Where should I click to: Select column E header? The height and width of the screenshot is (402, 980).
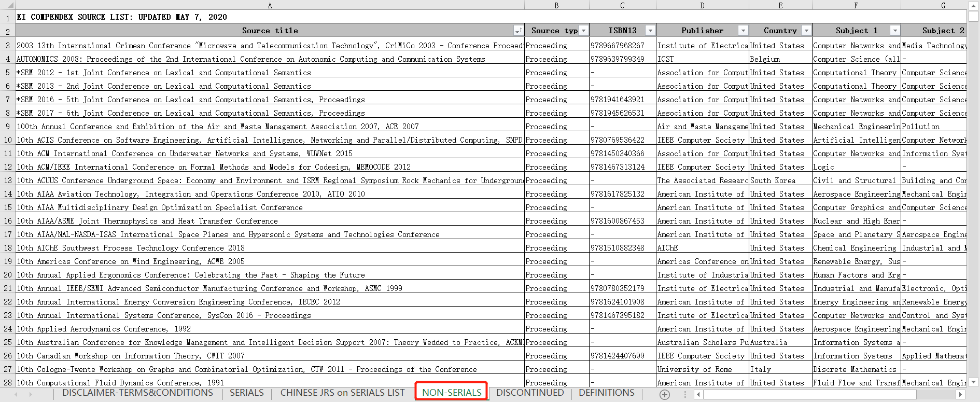pyautogui.click(x=781, y=5)
